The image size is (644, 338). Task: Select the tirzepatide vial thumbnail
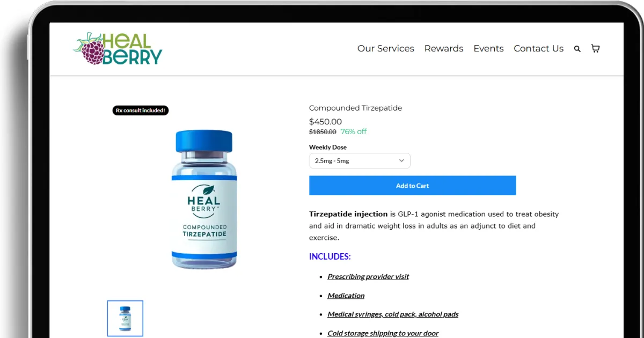pyautogui.click(x=125, y=318)
